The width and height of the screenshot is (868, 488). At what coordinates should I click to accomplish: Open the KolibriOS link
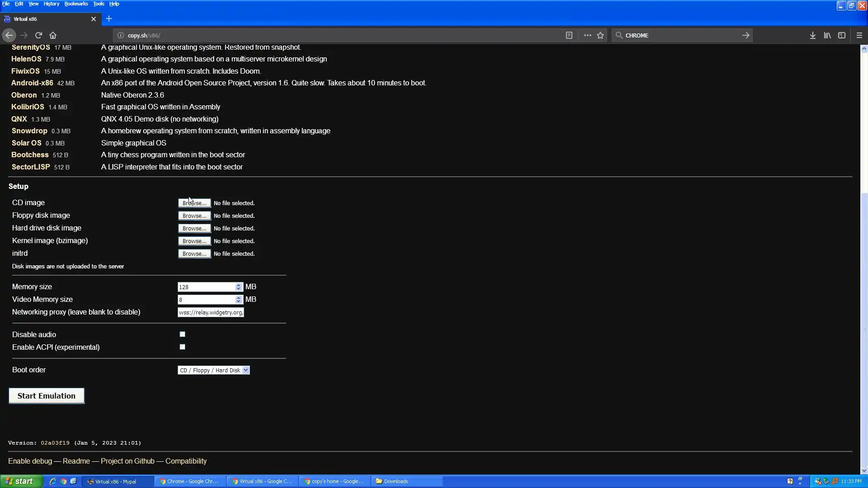point(28,107)
